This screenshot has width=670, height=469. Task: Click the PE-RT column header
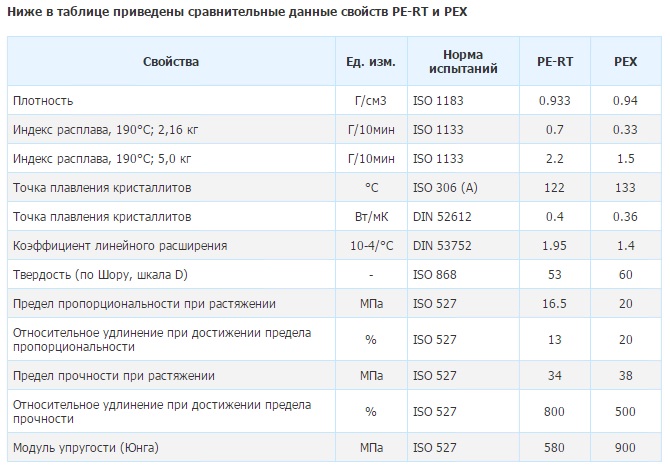pos(553,62)
